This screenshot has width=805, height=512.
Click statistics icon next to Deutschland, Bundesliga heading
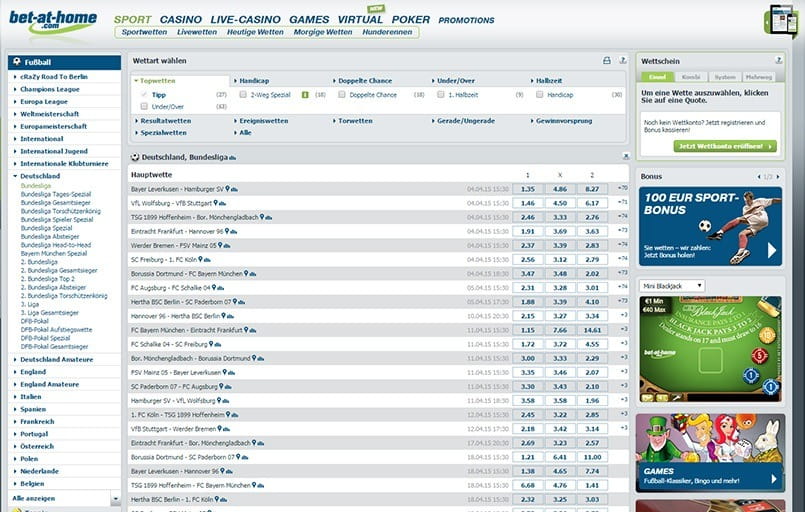click(x=233, y=158)
